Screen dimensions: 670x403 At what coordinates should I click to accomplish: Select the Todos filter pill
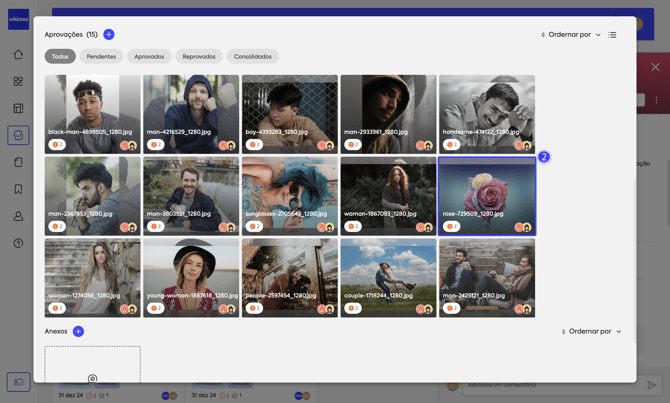tap(60, 57)
